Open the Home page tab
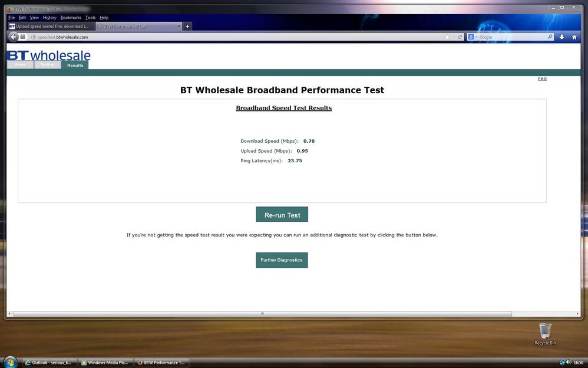The height and width of the screenshot is (368, 588). 20,65
